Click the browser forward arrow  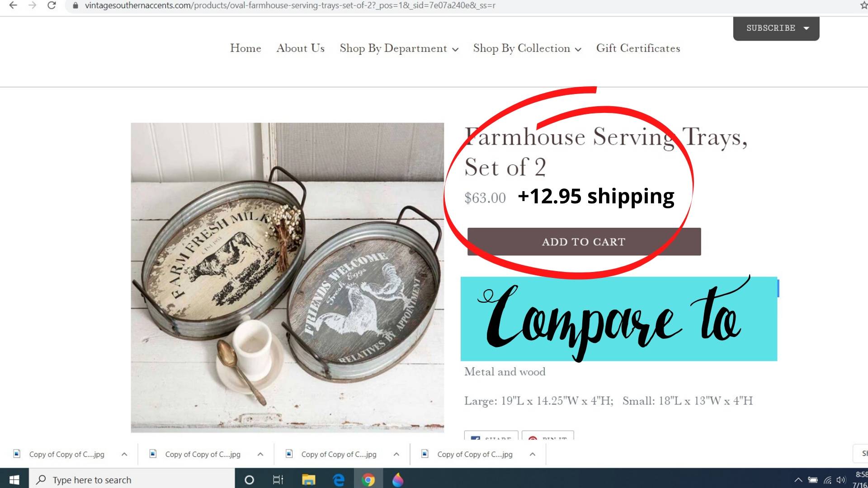(32, 5)
